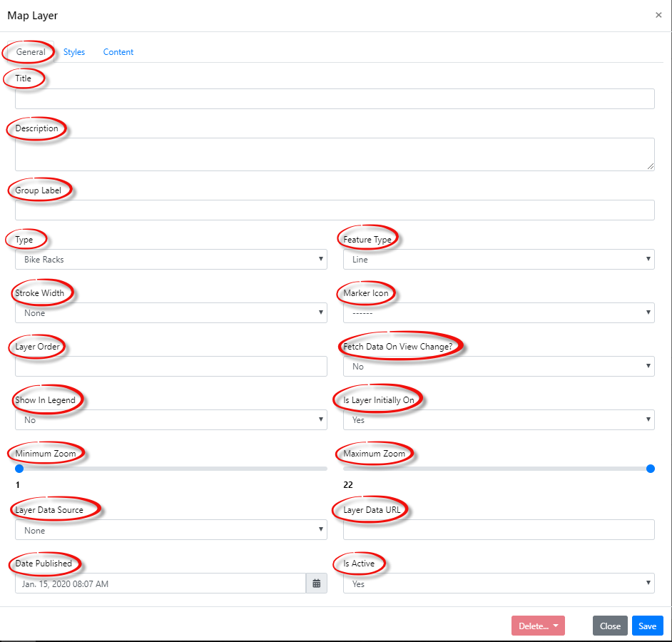672x642 pixels.
Task: Close the Map Layer dialog with X
Action: pyautogui.click(x=658, y=15)
